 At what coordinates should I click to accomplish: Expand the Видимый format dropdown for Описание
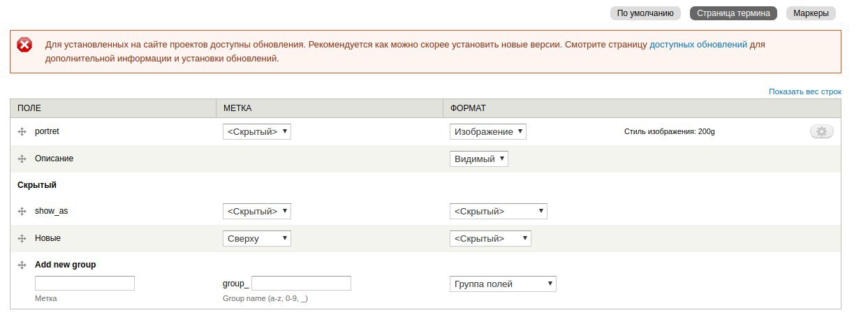[x=479, y=159]
